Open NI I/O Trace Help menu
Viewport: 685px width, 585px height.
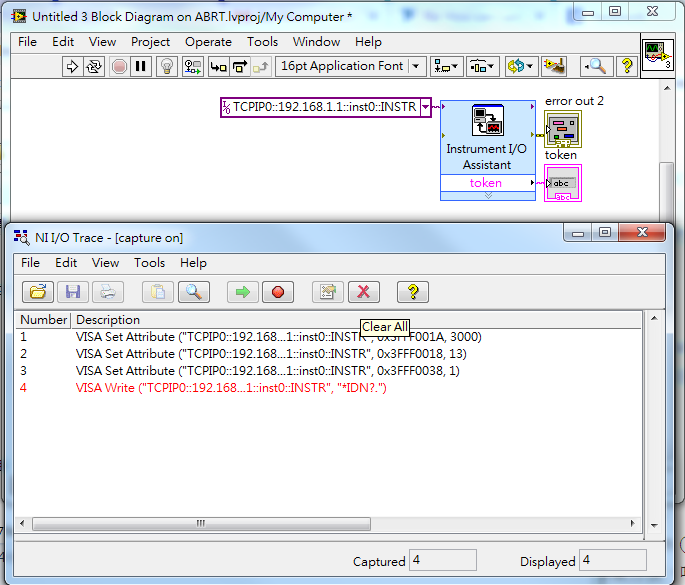[193, 263]
